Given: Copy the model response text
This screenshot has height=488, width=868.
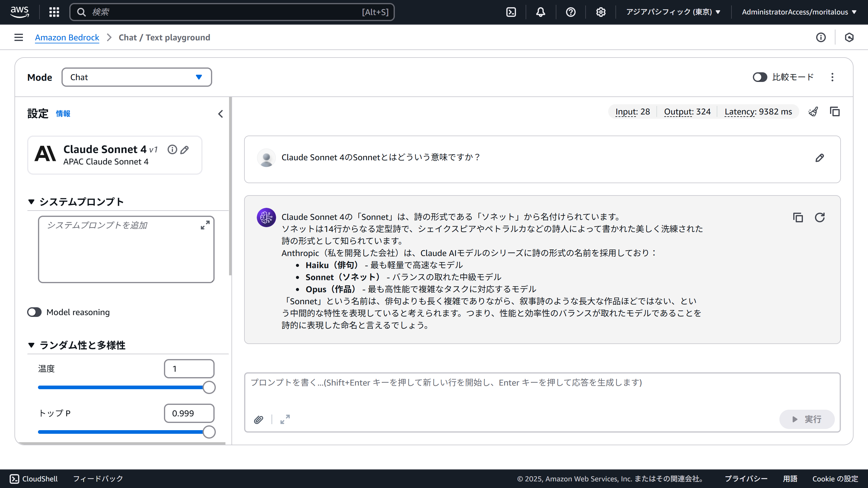Looking at the screenshot, I should pyautogui.click(x=798, y=217).
